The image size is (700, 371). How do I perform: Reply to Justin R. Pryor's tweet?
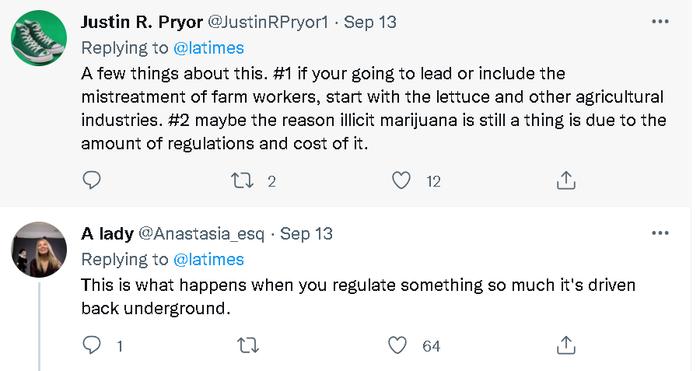click(x=92, y=180)
